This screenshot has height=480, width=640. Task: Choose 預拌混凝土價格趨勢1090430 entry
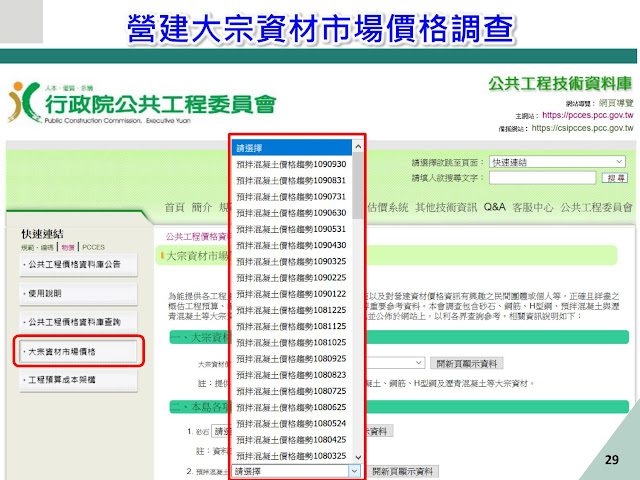click(x=291, y=245)
